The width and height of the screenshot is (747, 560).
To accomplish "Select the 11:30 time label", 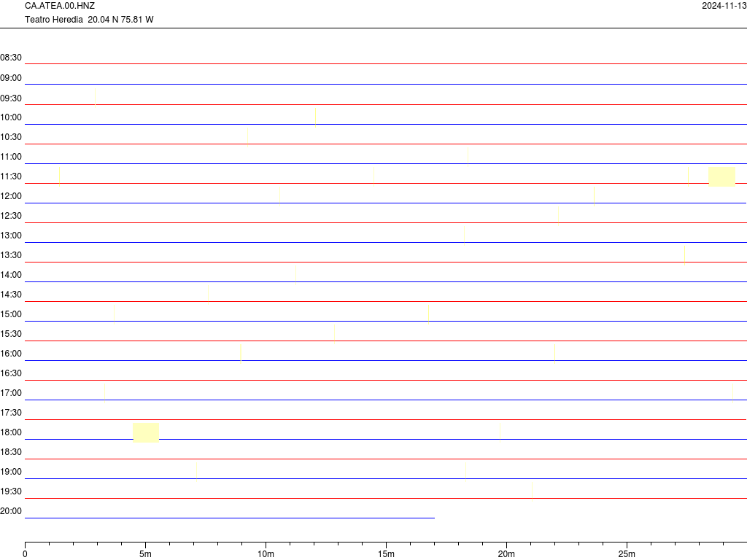I will click(x=11, y=176).
